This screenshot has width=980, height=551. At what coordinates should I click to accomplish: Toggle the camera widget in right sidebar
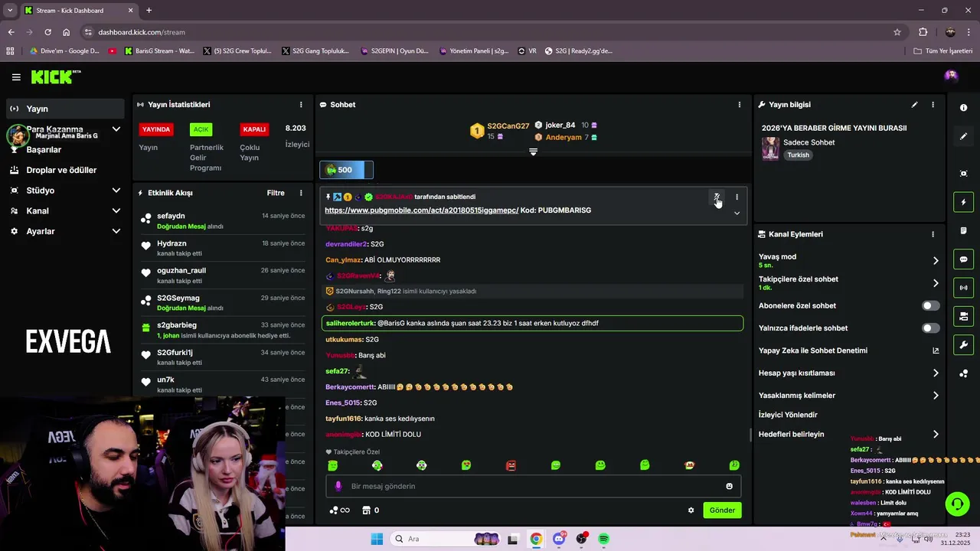coord(963,316)
